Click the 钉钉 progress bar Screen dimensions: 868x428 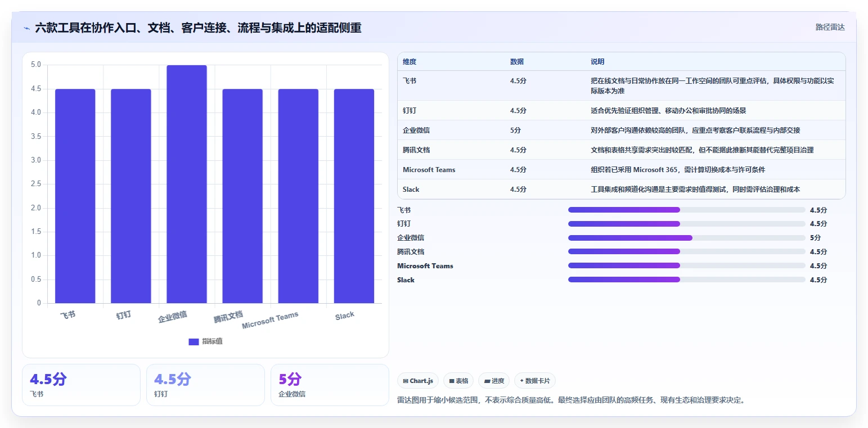point(686,224)
